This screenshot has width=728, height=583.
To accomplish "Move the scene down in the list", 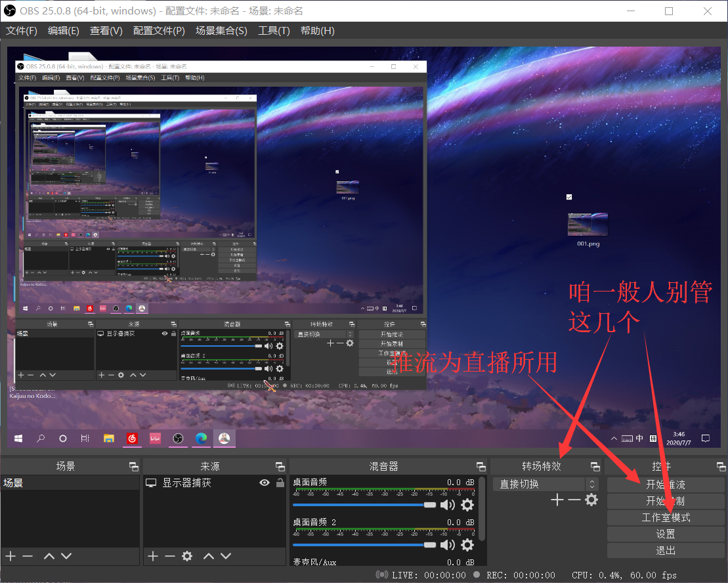I will [x=66, y=555].
